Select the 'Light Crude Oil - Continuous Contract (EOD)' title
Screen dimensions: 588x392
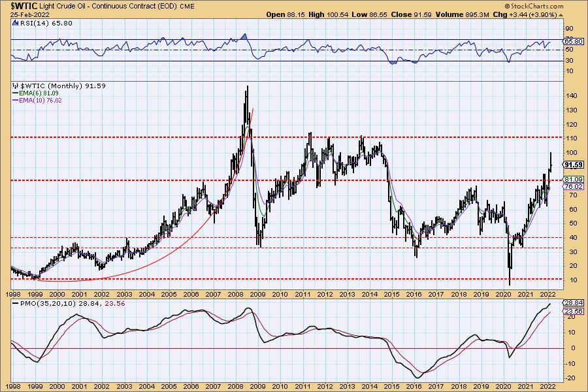point(108,7)
